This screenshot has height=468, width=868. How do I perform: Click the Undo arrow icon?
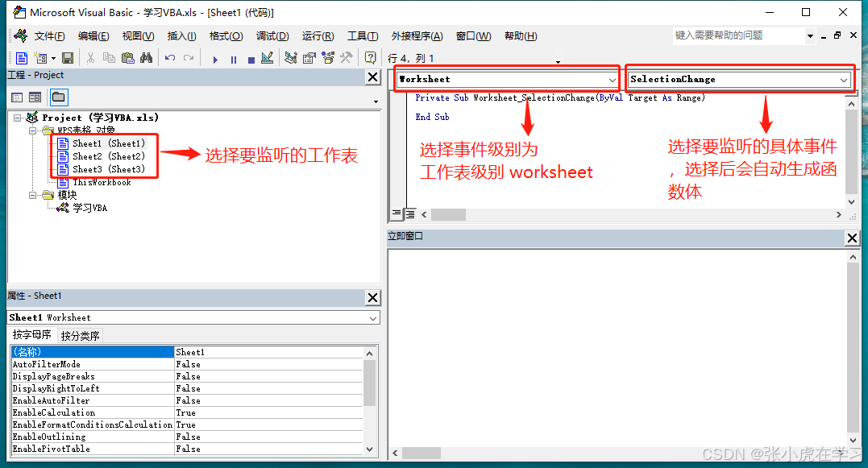point(170,58)
